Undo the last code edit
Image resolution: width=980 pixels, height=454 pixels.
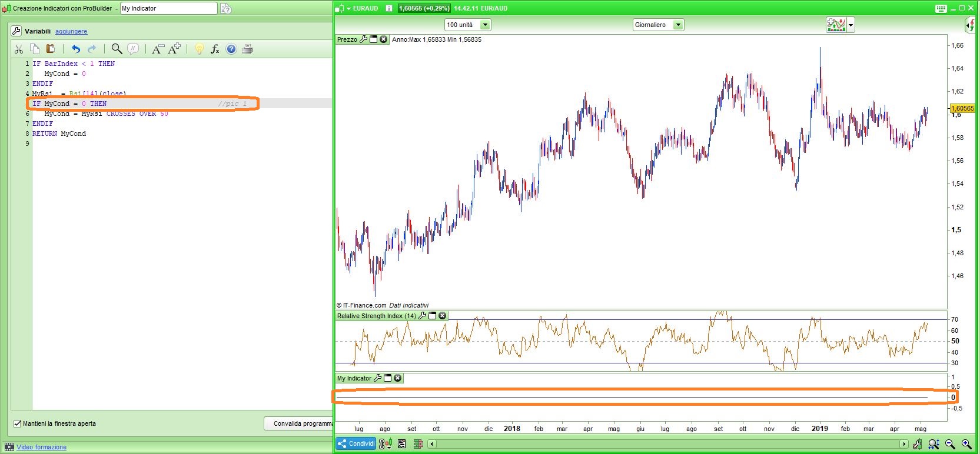[x=75, y=49]
